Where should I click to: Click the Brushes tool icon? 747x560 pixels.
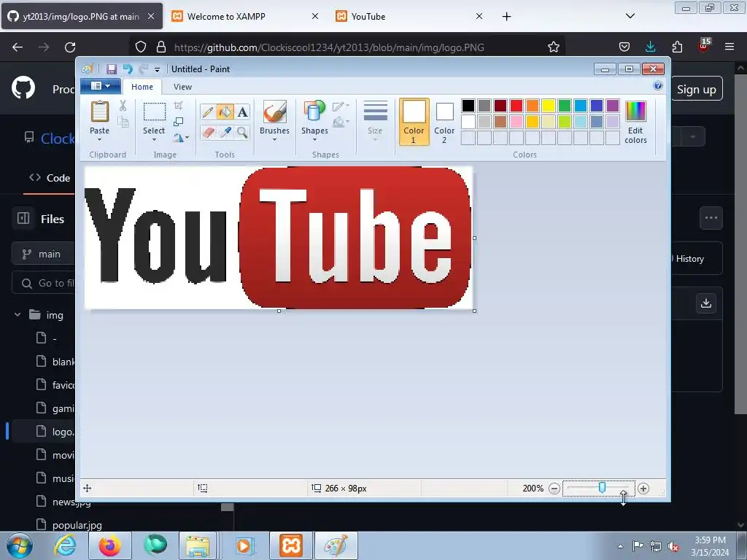[275, 112]
